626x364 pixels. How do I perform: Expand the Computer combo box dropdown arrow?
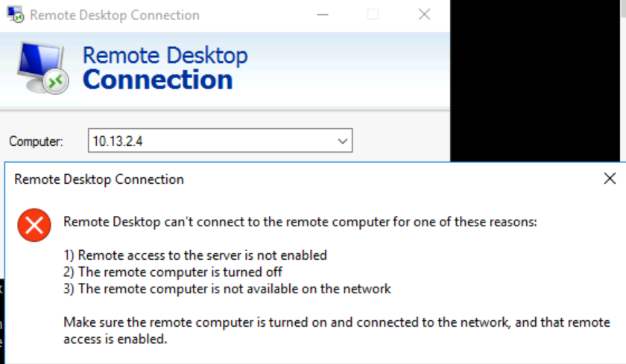point(342,140)
